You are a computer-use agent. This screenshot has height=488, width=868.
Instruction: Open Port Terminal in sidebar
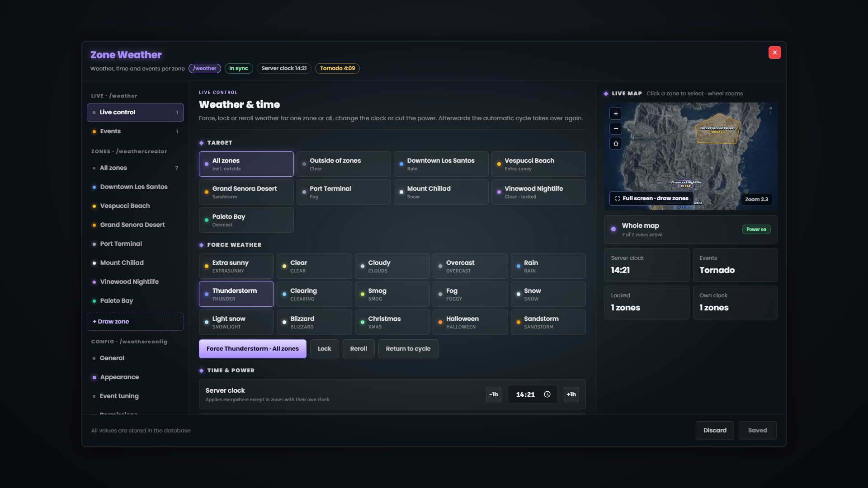tap(135, 244)
